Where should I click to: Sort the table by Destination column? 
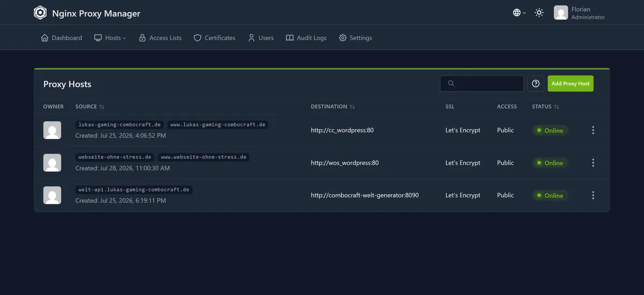[x=333, y=107]
